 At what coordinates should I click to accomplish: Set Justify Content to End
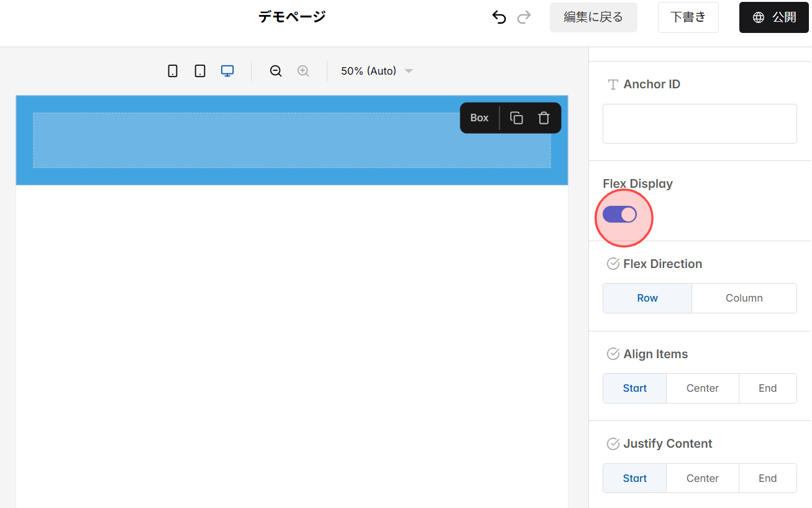point(767,478)
